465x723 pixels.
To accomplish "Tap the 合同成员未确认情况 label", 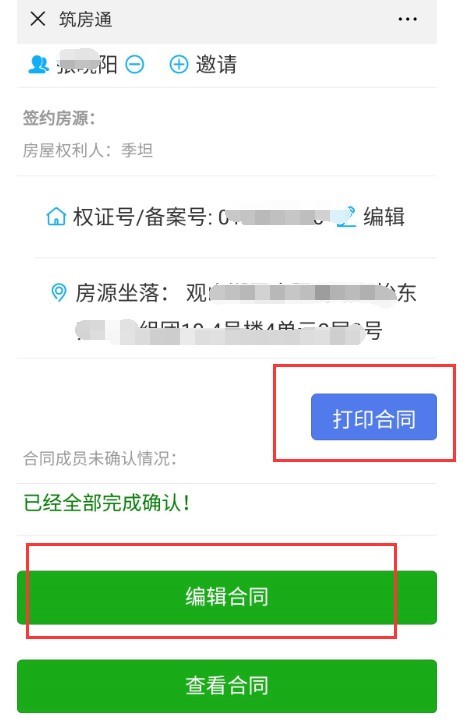I will tap(100, 458).
